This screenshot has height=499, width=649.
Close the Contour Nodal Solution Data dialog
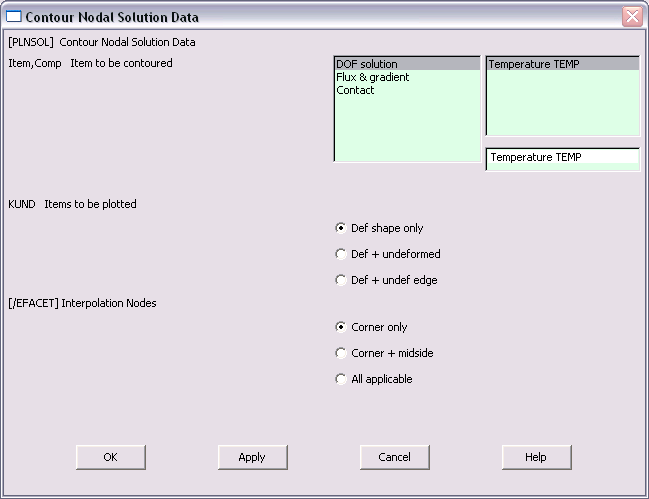click(632, 17)
